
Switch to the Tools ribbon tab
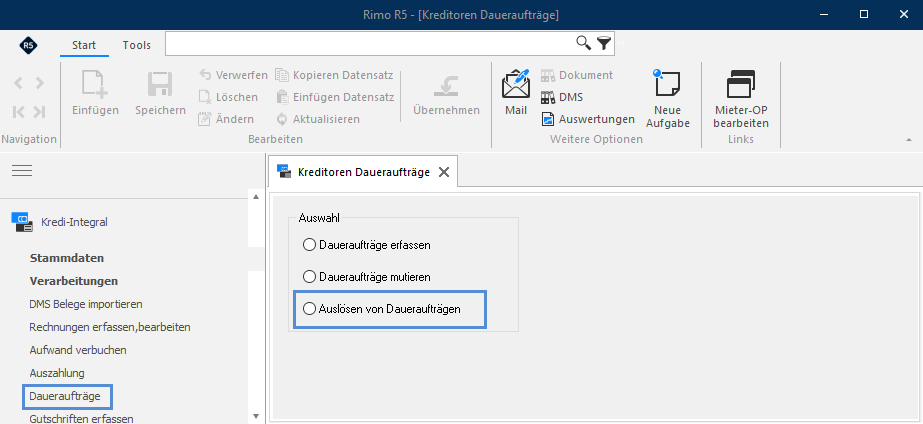coord(137,45)
